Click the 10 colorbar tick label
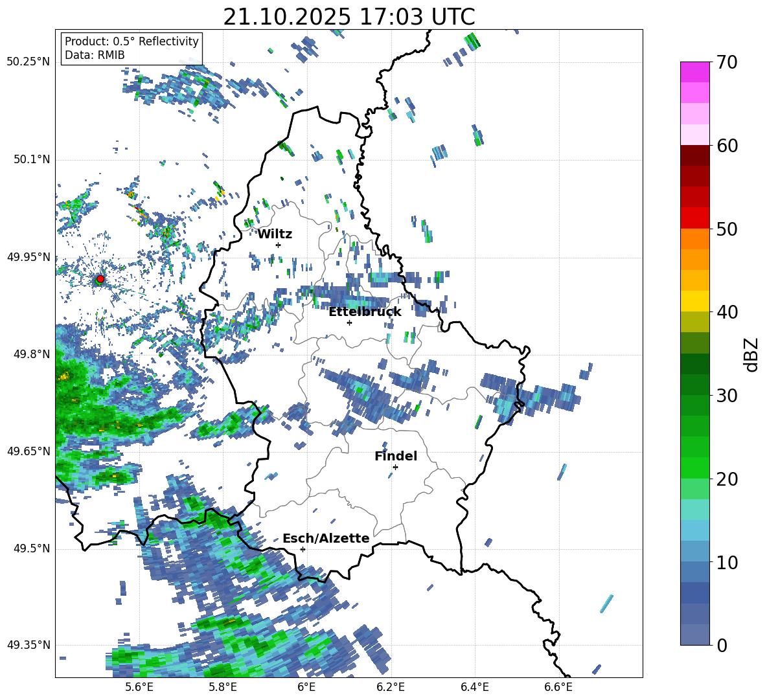 click(x=727, y=562)
